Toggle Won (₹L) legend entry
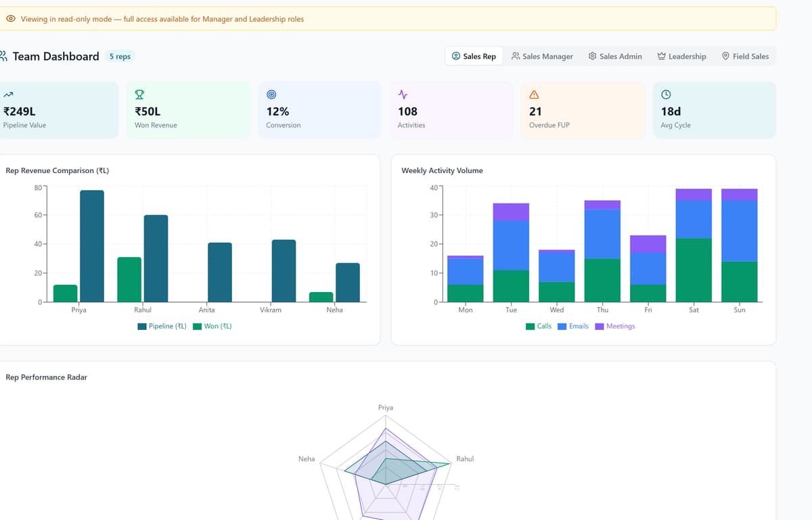Screen dimensions: 812x520 click(x=212, y=326)
